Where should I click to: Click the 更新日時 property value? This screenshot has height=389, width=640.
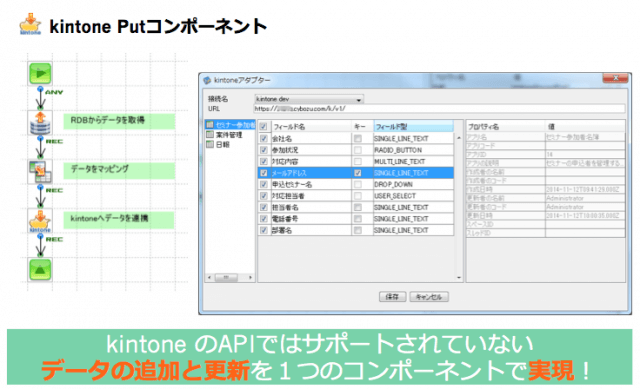(585, 216)
